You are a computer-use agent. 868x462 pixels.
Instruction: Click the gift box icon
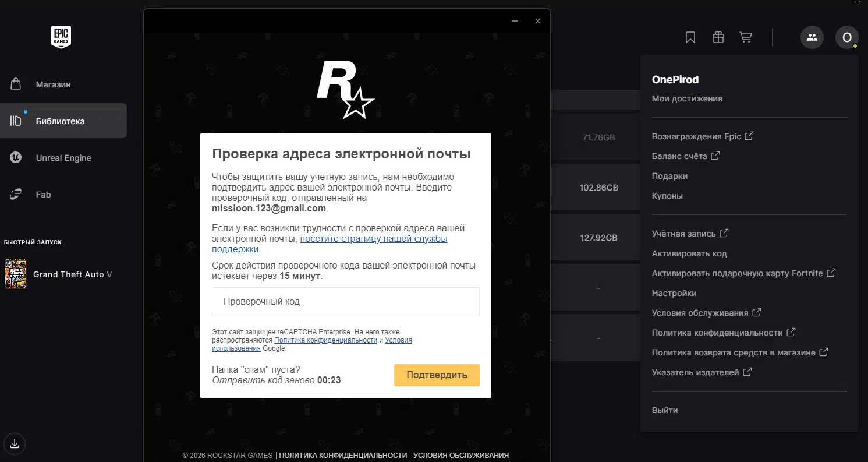click(x=718, y=37)
